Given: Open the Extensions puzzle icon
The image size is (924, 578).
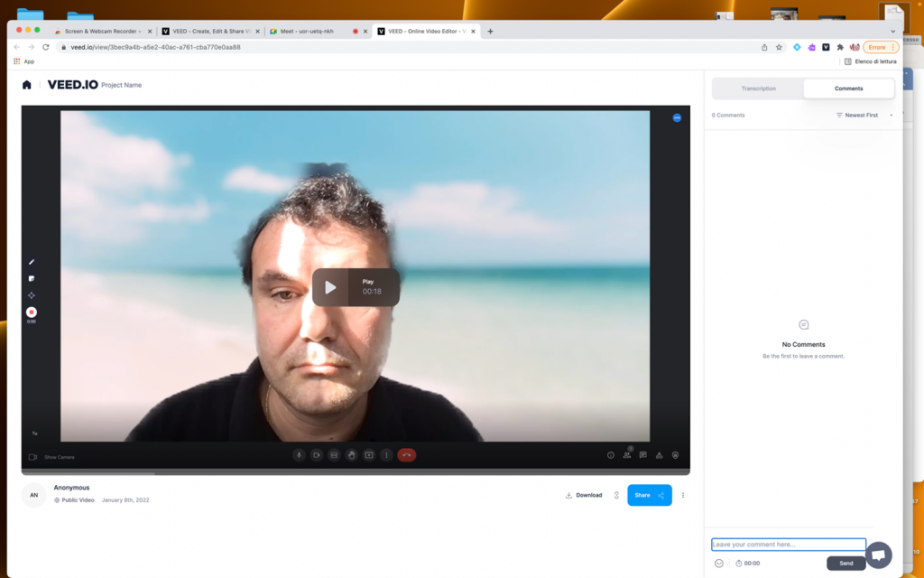Looking at the screenshot, I should pyautogui.click(x=840, y=47).
